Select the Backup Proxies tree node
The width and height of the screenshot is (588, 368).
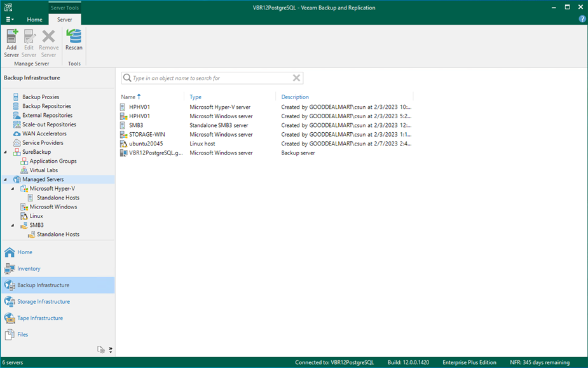(41, 97)
